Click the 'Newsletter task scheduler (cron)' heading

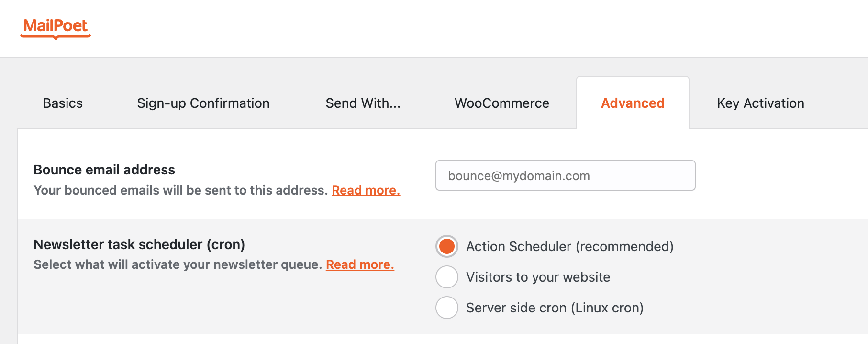pyautogui.click(x=139, y=245)
